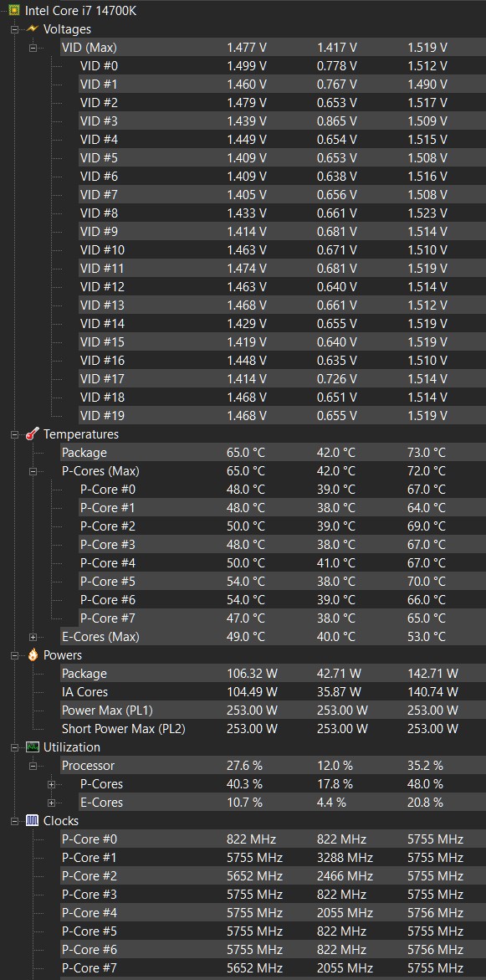
Task: Collapse the Powers section
Action: click(x=14, y=655)
